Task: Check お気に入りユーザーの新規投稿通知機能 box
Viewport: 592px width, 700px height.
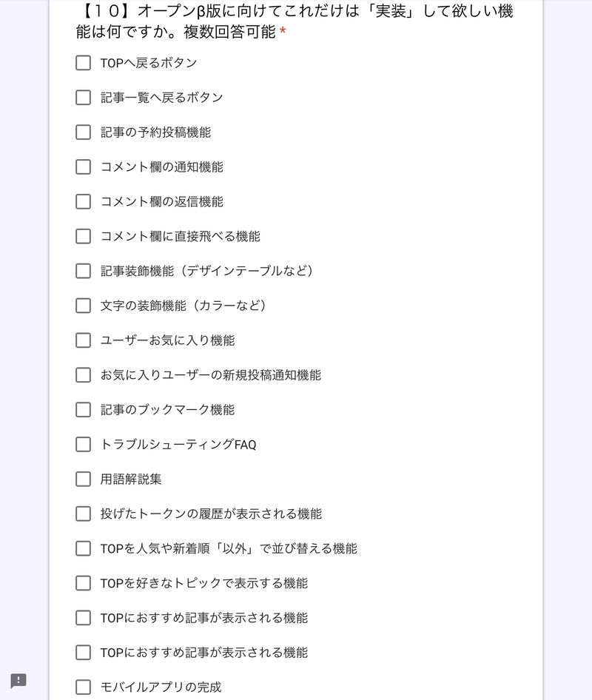Action: (x=83, y=375)
